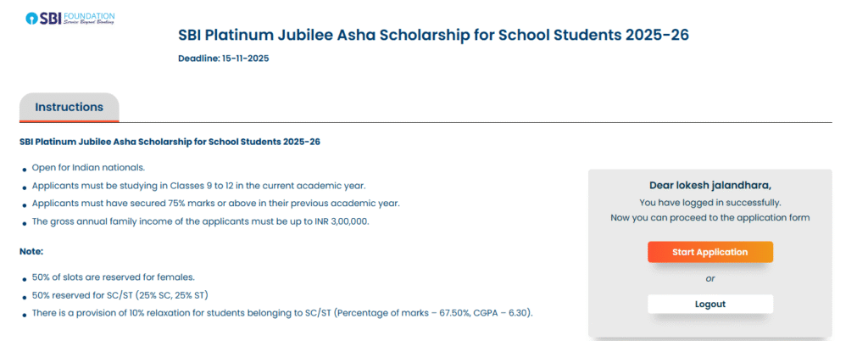Screen dimensions: 868x341
Task: Click the SBI Foundation logo
Action: (70, 19)
